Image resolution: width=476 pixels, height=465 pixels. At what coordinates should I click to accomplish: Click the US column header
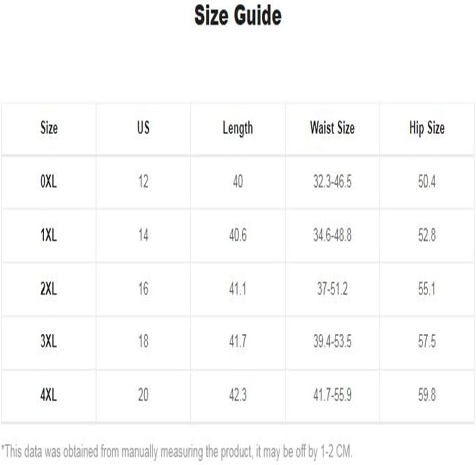(143, 128)
